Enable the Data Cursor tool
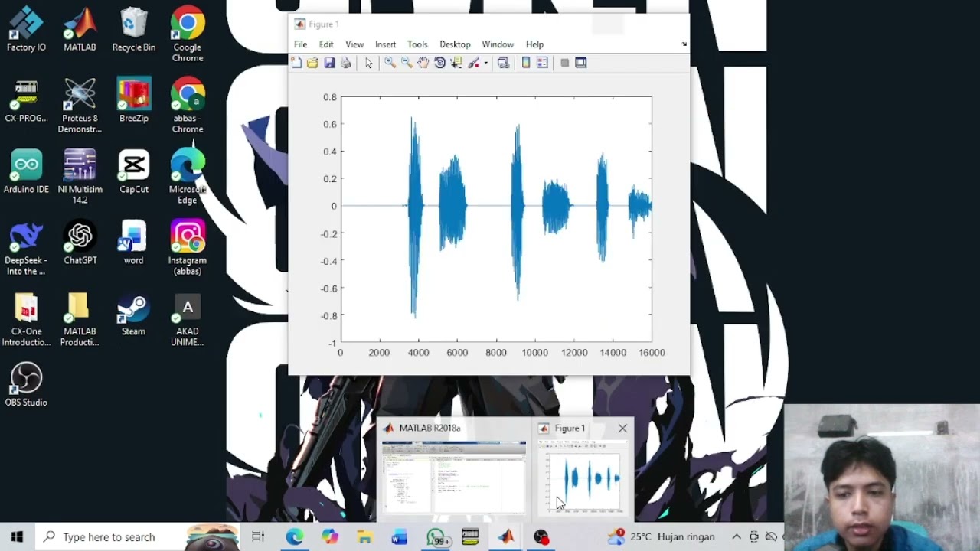This screenshot has height=551, width=980. pos(457,63)
